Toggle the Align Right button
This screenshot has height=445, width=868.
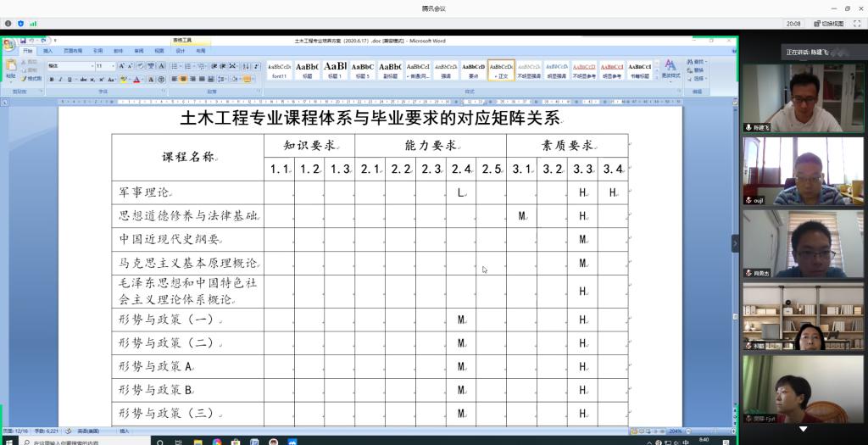[x=192, y=79]
